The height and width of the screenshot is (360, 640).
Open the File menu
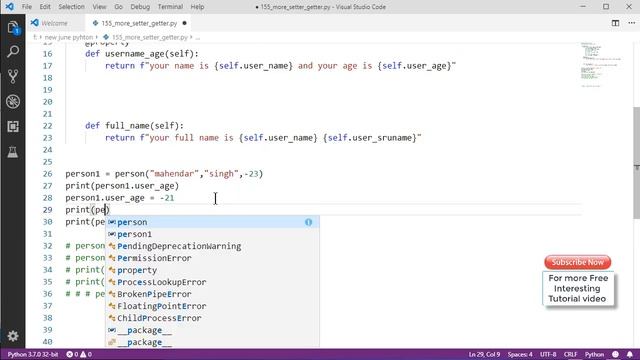click(x=27, y=7)
